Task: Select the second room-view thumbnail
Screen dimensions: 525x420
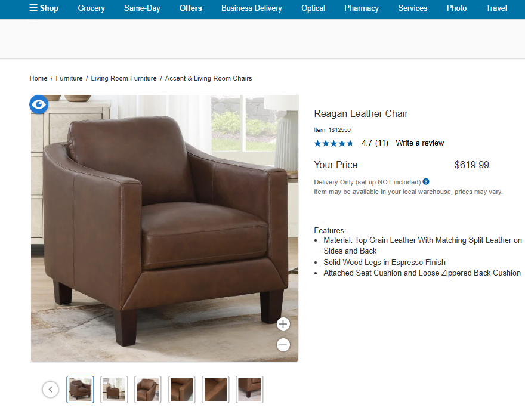Action: coord(114,390)
